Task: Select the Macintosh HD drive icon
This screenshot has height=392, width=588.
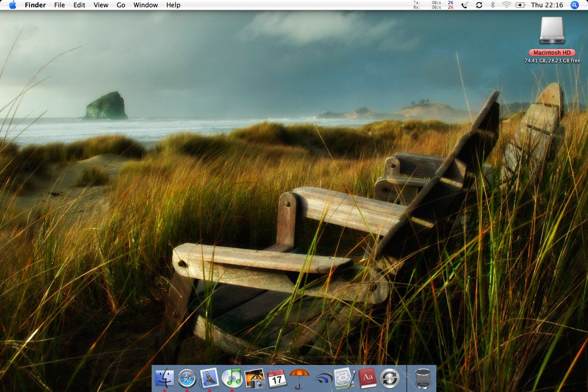Action: click(552, 31)
